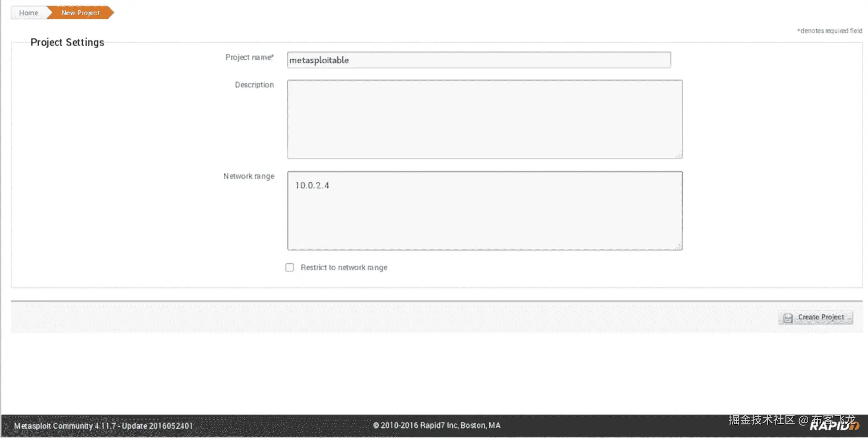Click the Project Settings heading
Viewport: 868px width, 438px height.
pos(67,42)
